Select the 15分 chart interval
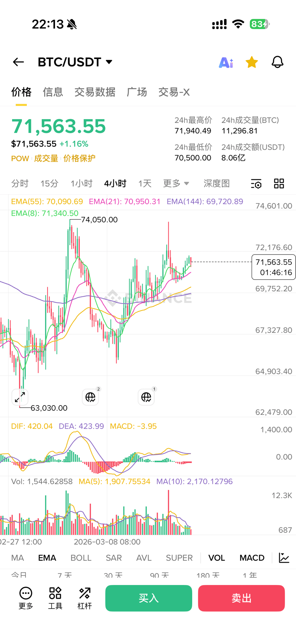The width and height of the screenshot is (296, 644). 49,183
